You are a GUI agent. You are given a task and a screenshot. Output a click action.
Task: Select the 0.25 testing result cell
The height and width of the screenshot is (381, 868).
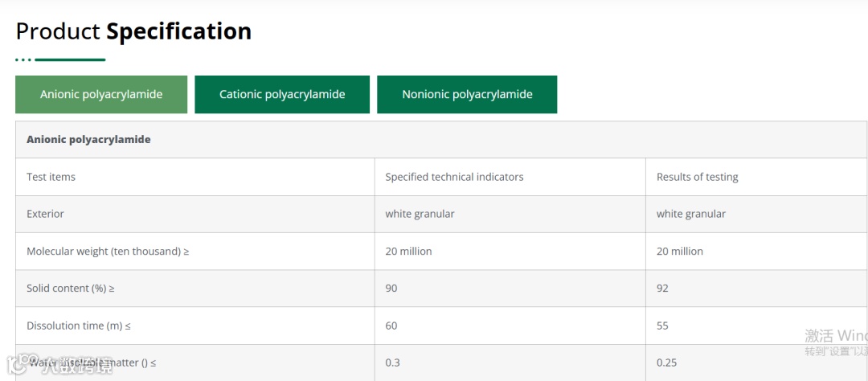coord(666,363)
